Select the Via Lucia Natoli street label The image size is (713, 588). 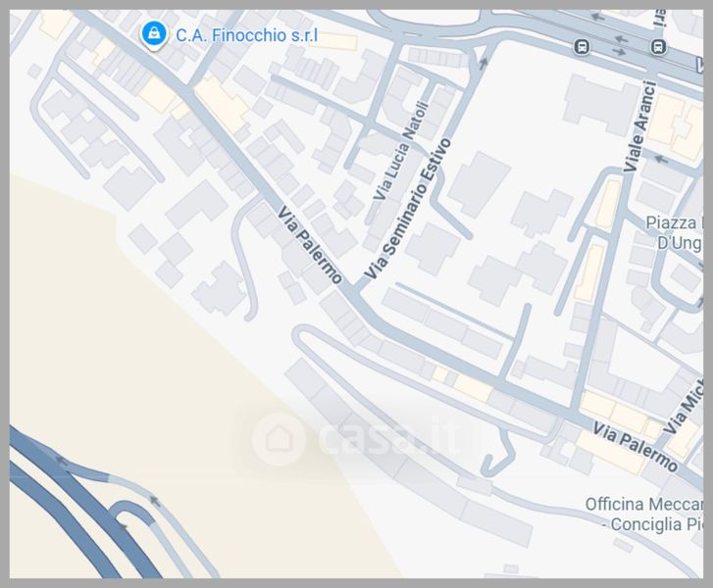click(400, 151)
